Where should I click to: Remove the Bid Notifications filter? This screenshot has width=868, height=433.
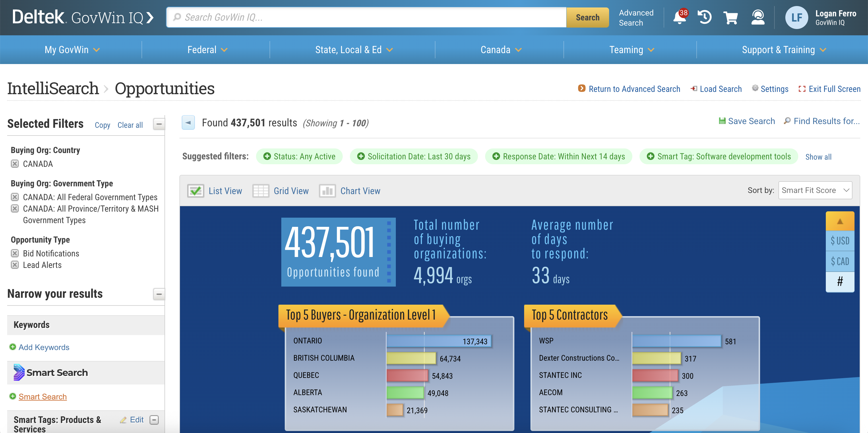click(x=15, y=253)
